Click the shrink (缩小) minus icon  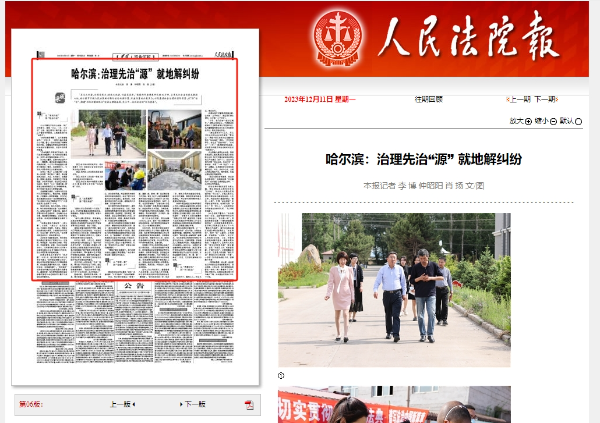(553, 121)
